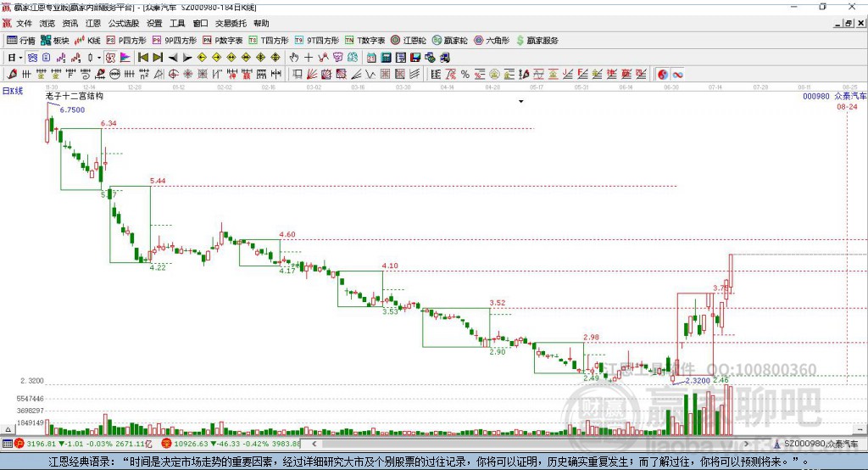Click the truck icon in toolbar
Image resolution: width=868 pixels, height=470 pixels.
point(444,58)
